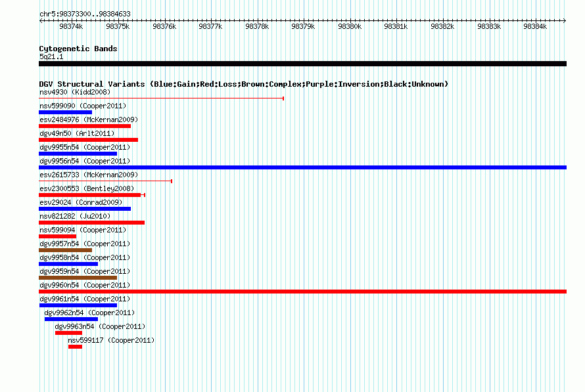Click the 98381k ruler mark

coord(396,26)
